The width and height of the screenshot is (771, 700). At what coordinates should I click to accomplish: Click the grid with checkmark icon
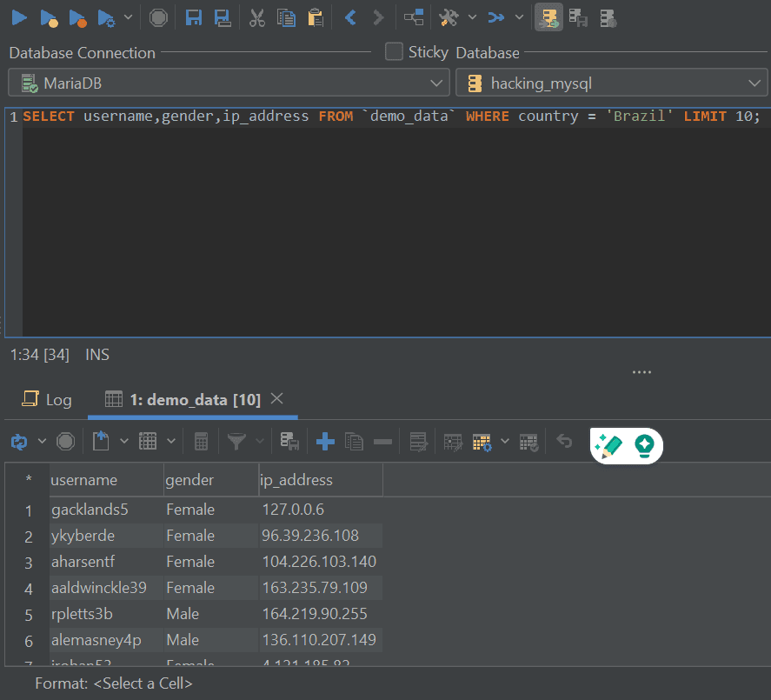529,443
